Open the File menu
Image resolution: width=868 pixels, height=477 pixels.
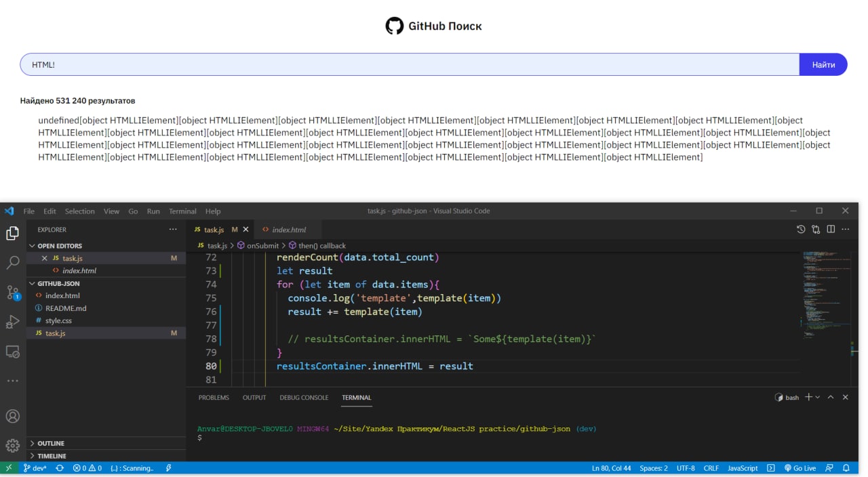point(29,211)
